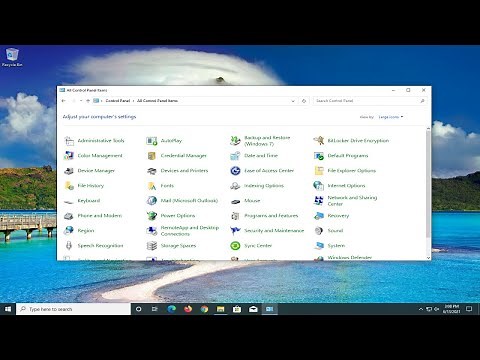Open the Devices and Printers icon
Screen dimensions: 480x360
(x=152, y=171)
